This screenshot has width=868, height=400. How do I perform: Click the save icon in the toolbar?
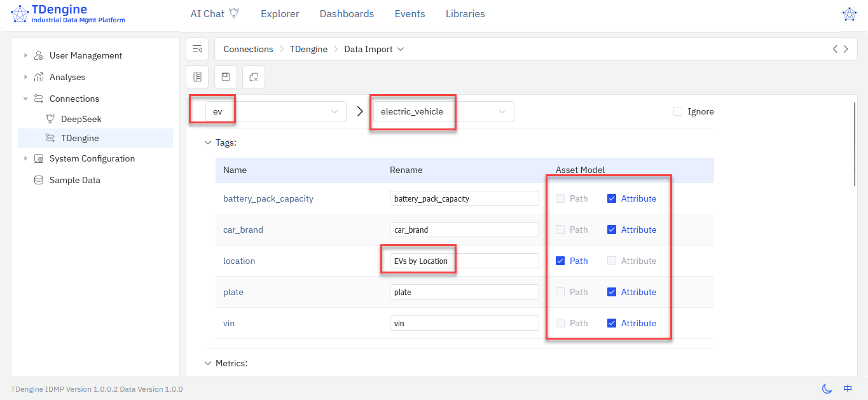click(x=226, y=77)
